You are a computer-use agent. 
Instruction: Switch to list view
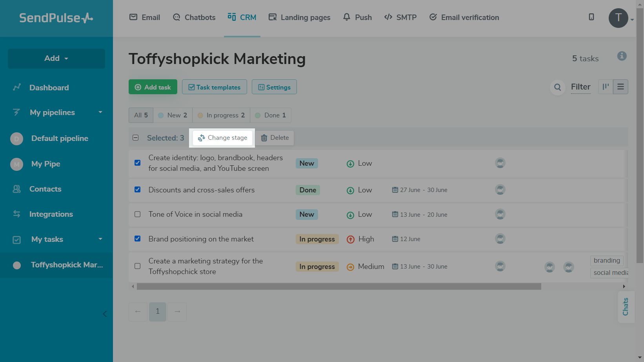pyautogui.click(x=620, y=87)
